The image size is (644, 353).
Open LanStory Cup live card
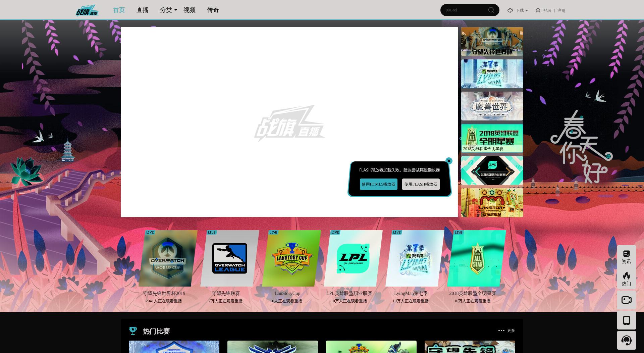(x=291, y=258)
